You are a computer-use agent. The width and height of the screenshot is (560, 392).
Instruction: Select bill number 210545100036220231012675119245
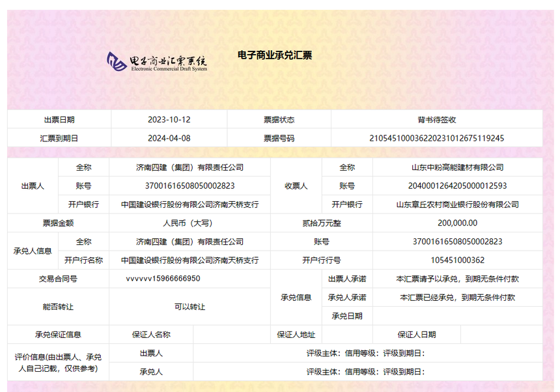(x=437, y=138)
